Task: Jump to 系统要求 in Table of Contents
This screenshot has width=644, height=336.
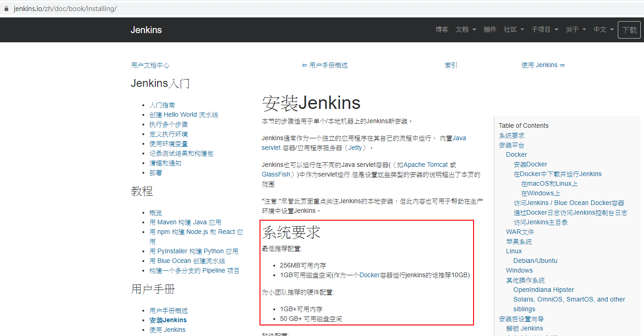Action: coord(512,136)
